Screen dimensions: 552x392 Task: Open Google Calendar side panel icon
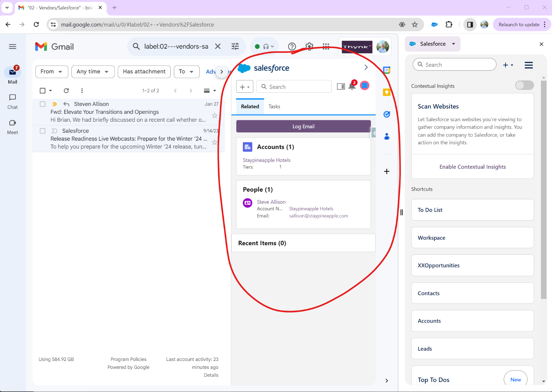(x=387, y=70)
